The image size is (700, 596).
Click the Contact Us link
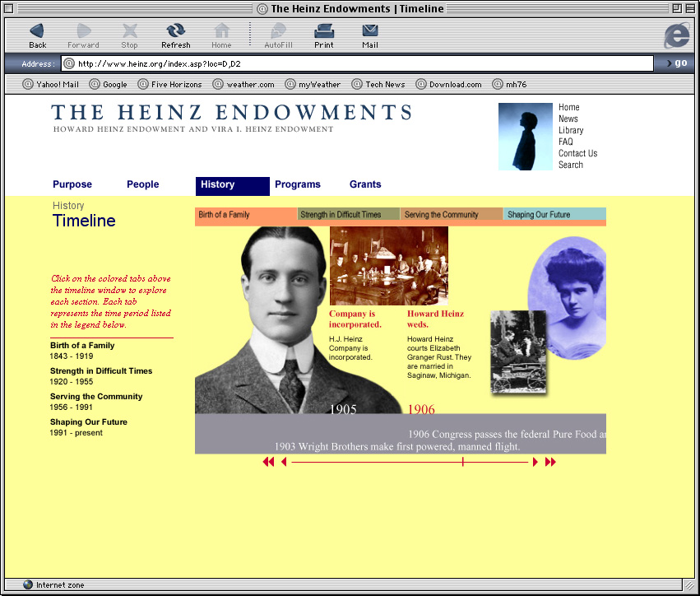pos(577,153)
